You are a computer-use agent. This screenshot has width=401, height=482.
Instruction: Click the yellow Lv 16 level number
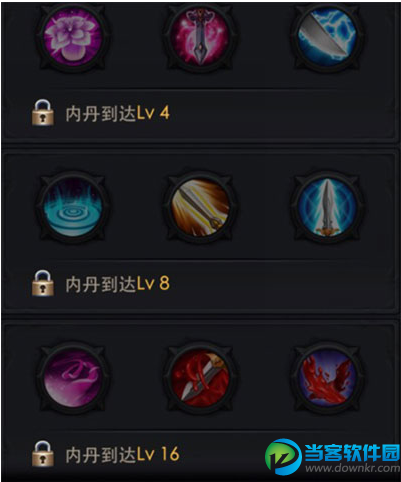click(x=158, y=454)
